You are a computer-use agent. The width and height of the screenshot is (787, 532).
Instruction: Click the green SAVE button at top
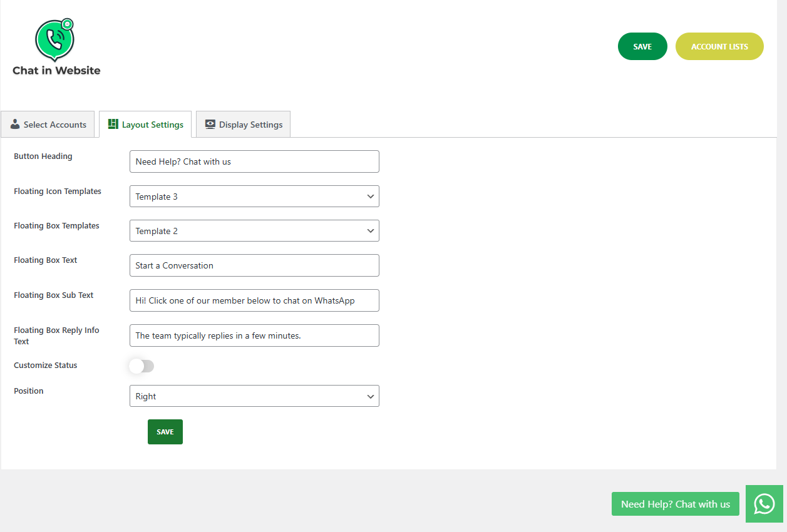click(642, 46)
